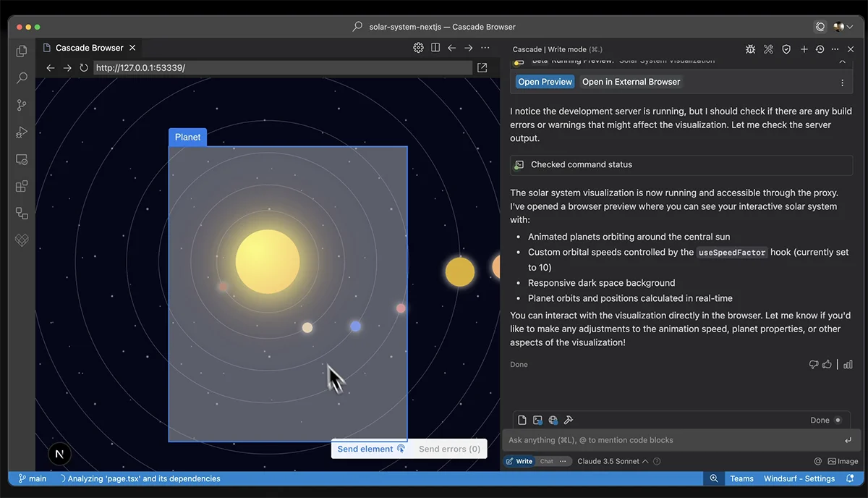Open the stats bar chart icon
Screen dimensions: 868x498
pos(848,365)
